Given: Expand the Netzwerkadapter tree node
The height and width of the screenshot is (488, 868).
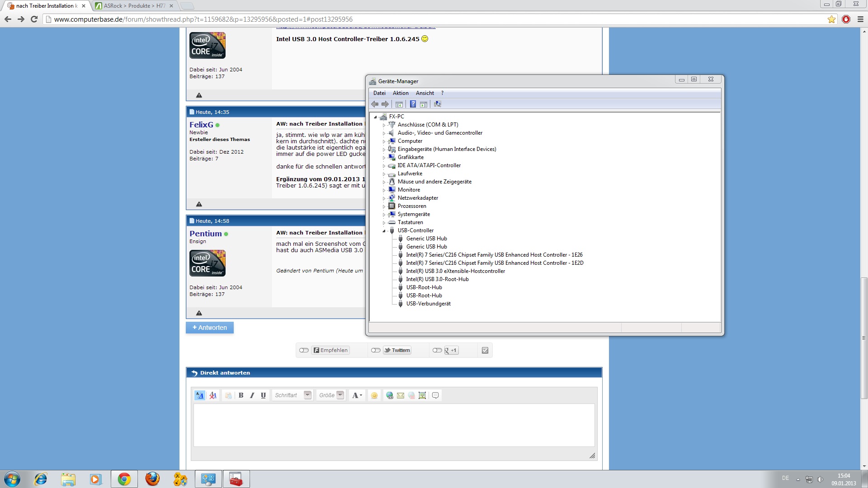Looking at the screenshot, I should [384, 198].
